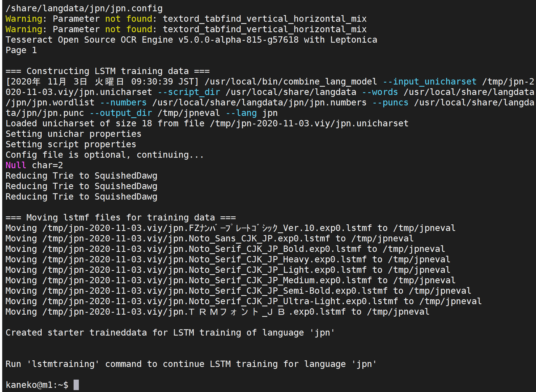The width and height of the screenshot is (536, 392).
Task: Click the '--words' option text
Action: pyautogui.click(x=380, y=92)
